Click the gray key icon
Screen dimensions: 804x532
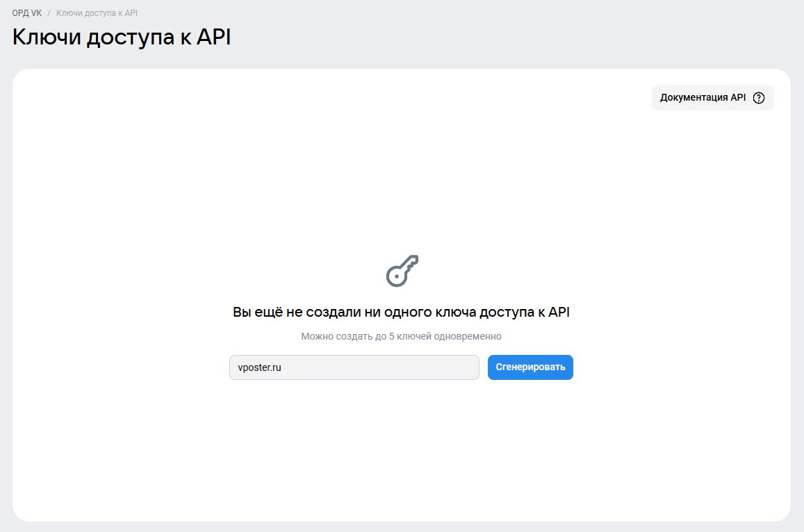pyautogui.click(x=402, y=271)
